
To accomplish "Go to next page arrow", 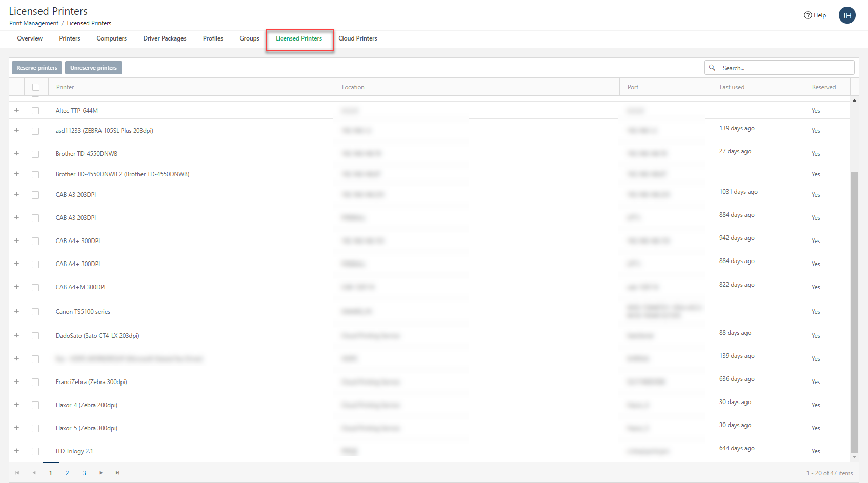I will click(x=101, y=473).
